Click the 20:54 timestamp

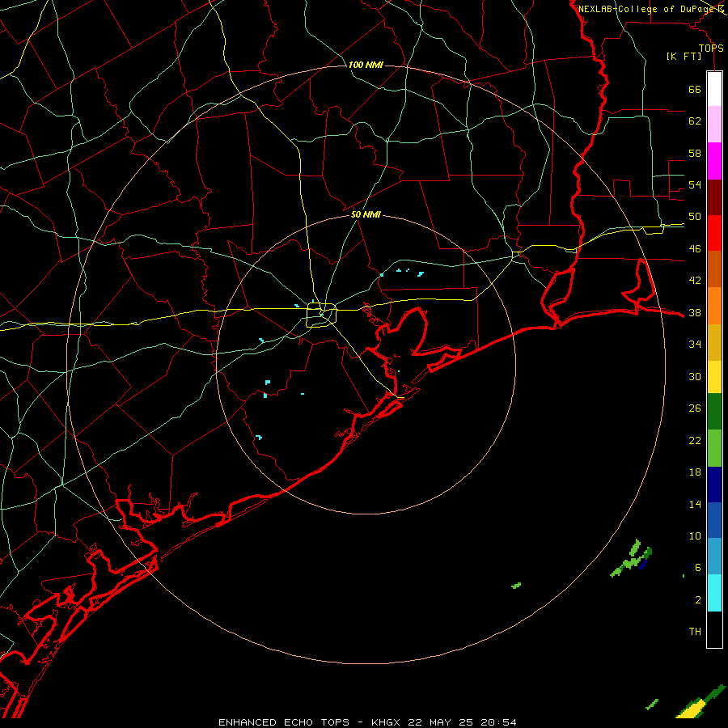[497, 722]
